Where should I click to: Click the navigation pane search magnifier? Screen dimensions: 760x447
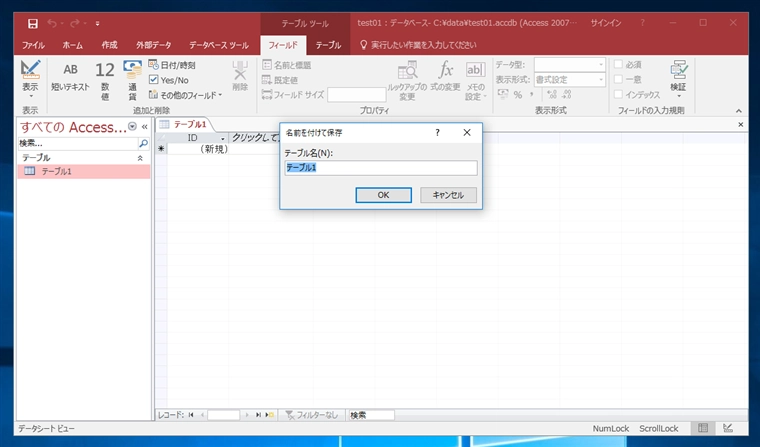pos(143,144)
